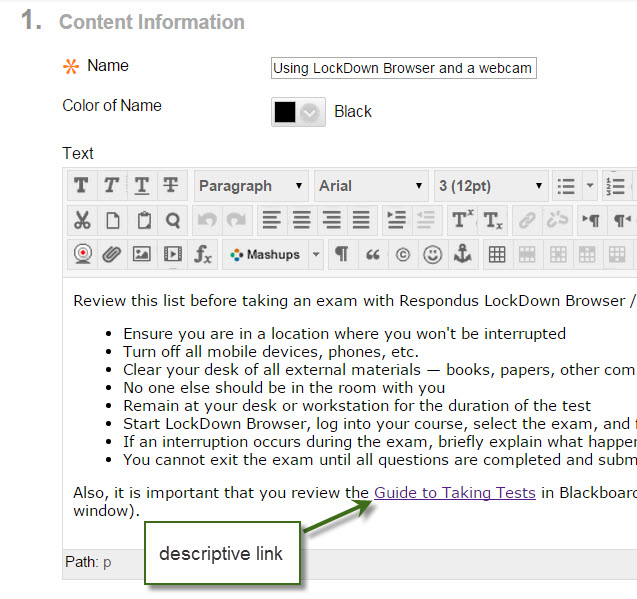Toggle bold text formatting

pyautogui.click(x=82, y=186)
